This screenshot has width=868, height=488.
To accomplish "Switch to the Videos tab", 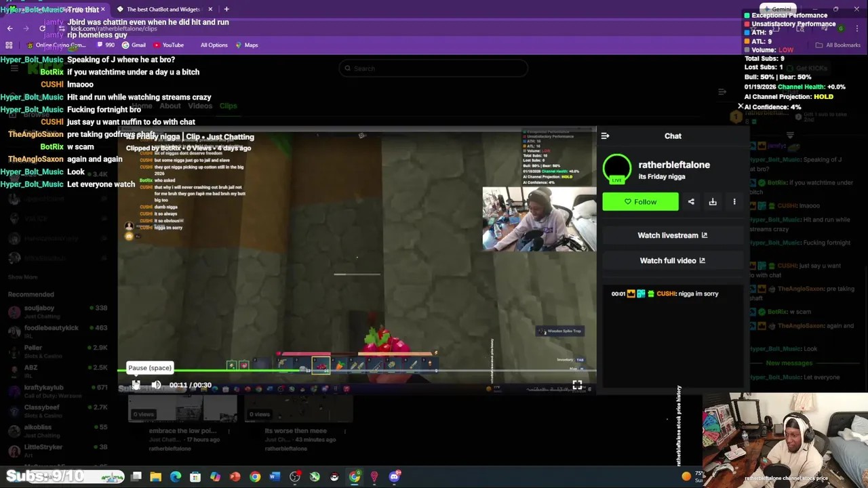I will [x=199, y=106].
